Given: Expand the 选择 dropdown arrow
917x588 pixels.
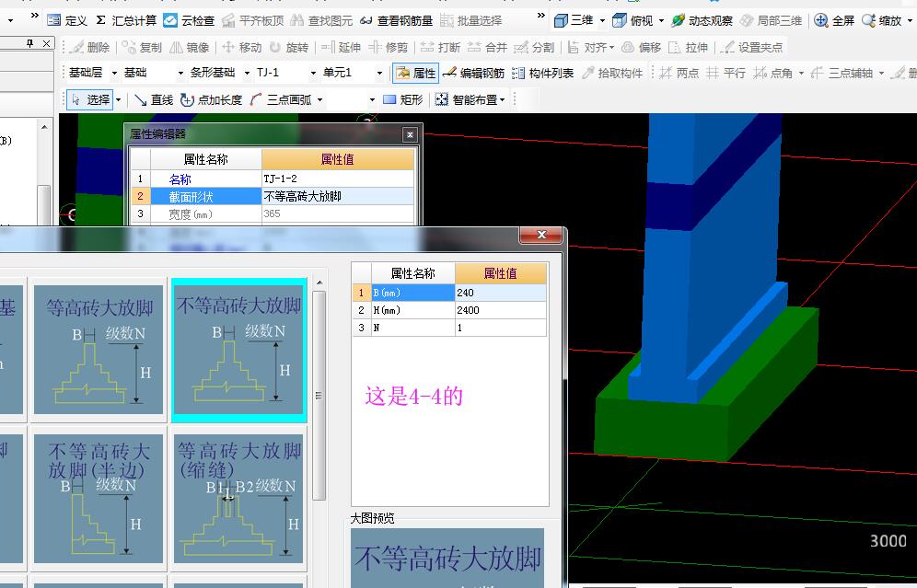Looking at the screenshot, I should point(119,100).
